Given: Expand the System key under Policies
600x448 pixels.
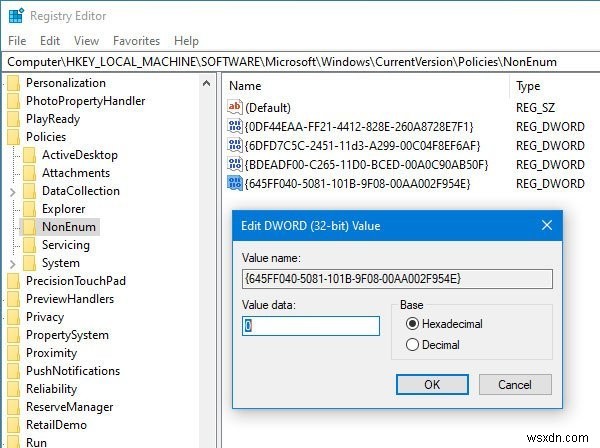Looking at the screenshot, I should [13, 264].
